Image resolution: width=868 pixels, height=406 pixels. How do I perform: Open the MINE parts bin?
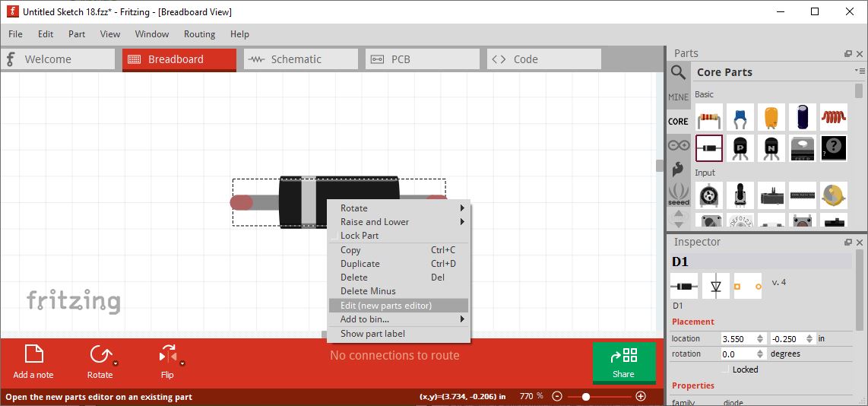[678, 97]
